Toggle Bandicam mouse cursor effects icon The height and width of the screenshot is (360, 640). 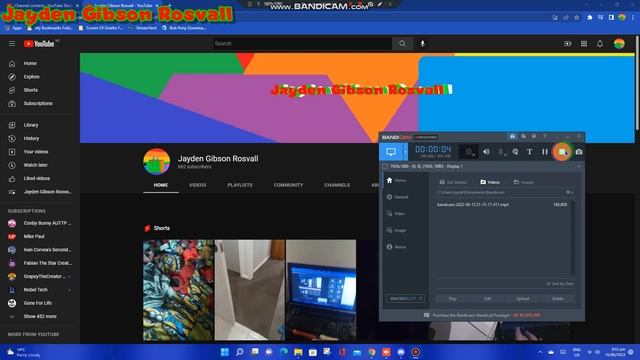[516, 152]
